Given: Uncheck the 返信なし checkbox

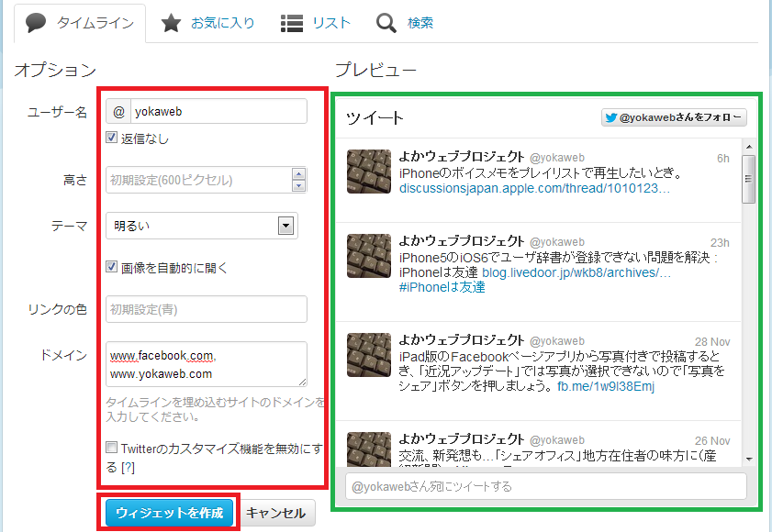Looking at the screenshot, I should click(112, 138).
